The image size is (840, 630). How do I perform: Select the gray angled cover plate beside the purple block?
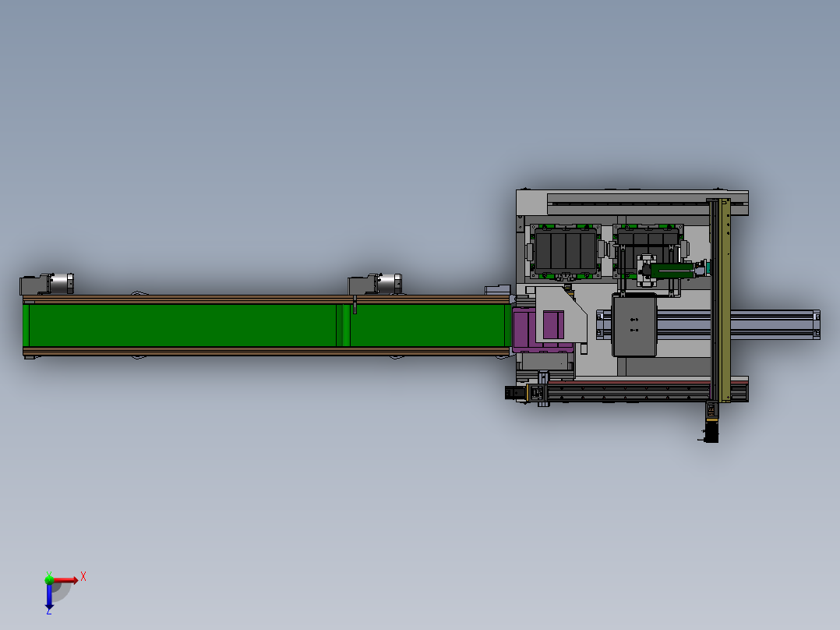click(560, 314)
